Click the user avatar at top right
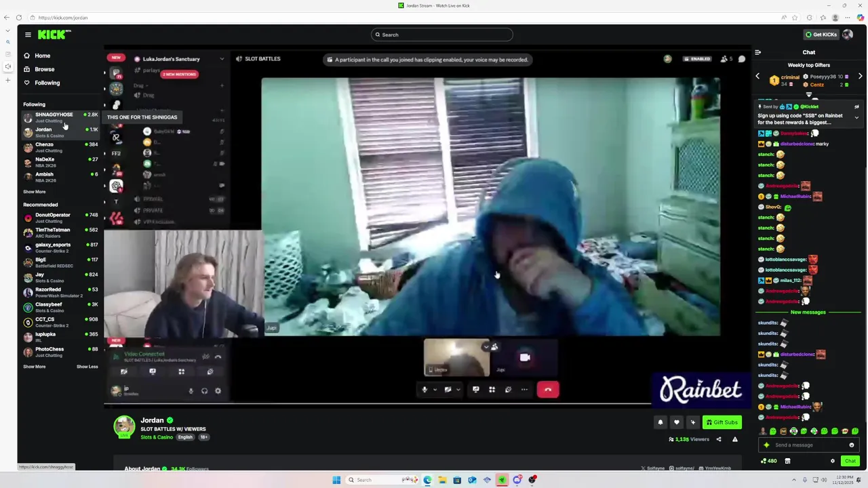868x488 pixels. coord(848,35)
